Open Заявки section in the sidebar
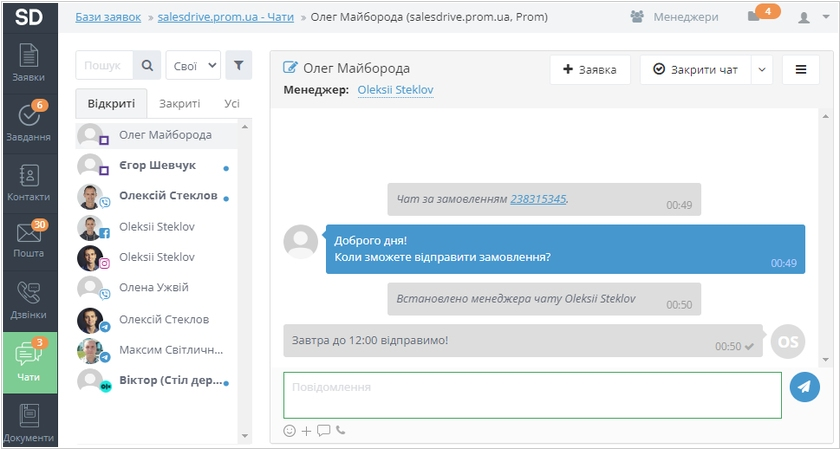 28,63
